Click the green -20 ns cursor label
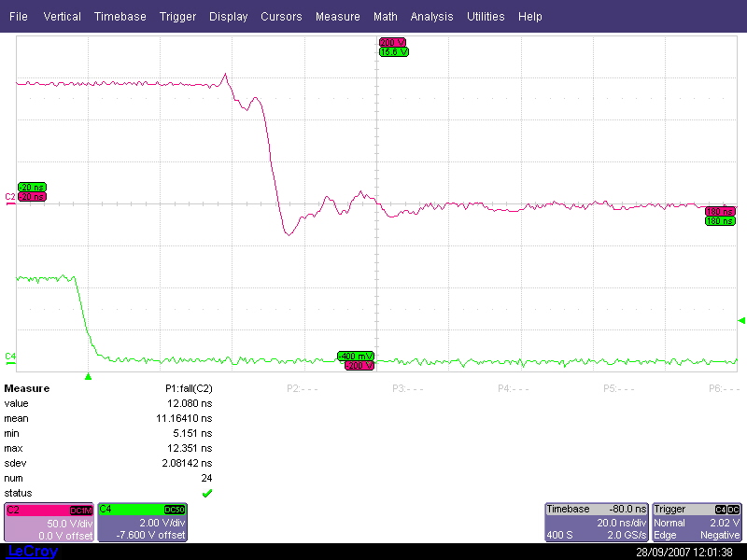This screenshot has width=747, height=560. (x=32, y=188)
